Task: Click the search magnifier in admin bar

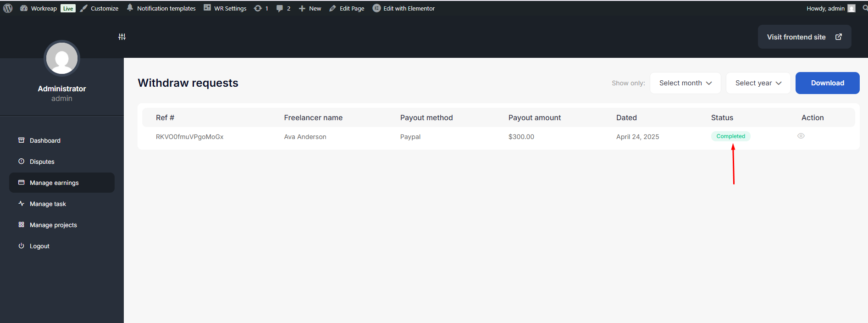Action: tap(865, 8)
